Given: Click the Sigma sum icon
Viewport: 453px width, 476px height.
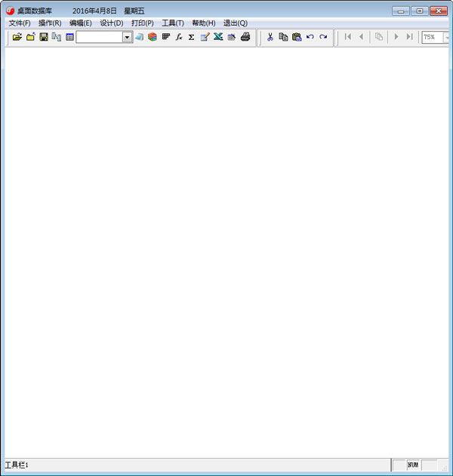Looking at the screenshot, I should [192, 37].
